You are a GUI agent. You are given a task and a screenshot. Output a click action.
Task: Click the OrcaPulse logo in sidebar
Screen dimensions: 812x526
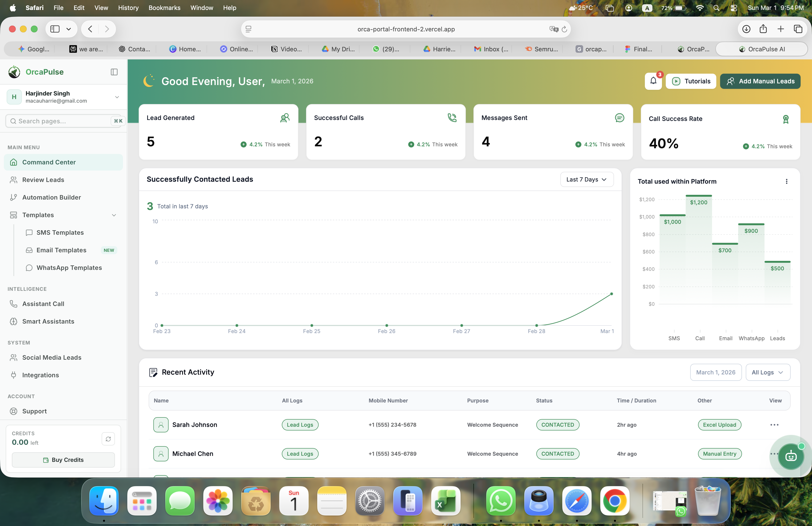click(14, 72)
